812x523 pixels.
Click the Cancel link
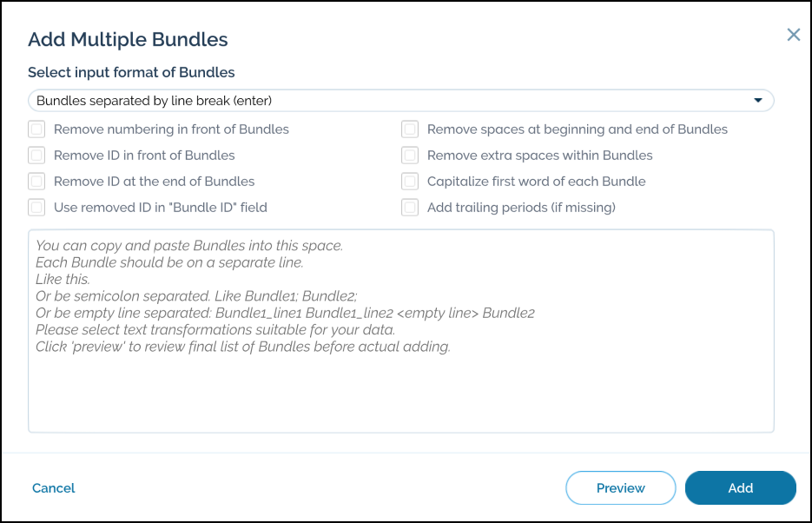click(54, 488)
